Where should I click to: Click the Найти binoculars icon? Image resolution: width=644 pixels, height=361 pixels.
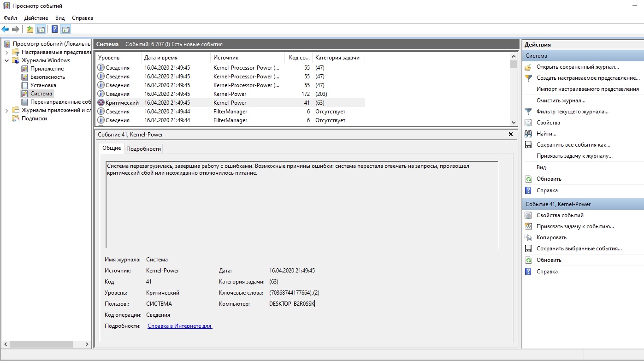coord(528,134)
